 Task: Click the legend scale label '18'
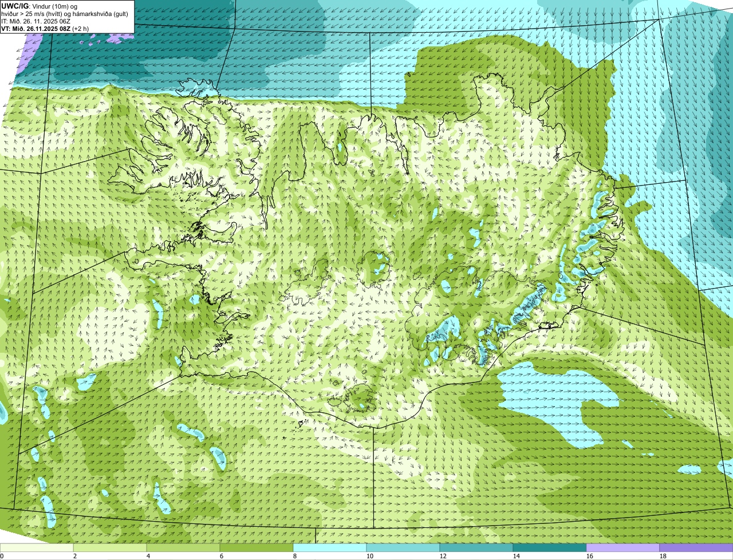click(x=663, y=556)
